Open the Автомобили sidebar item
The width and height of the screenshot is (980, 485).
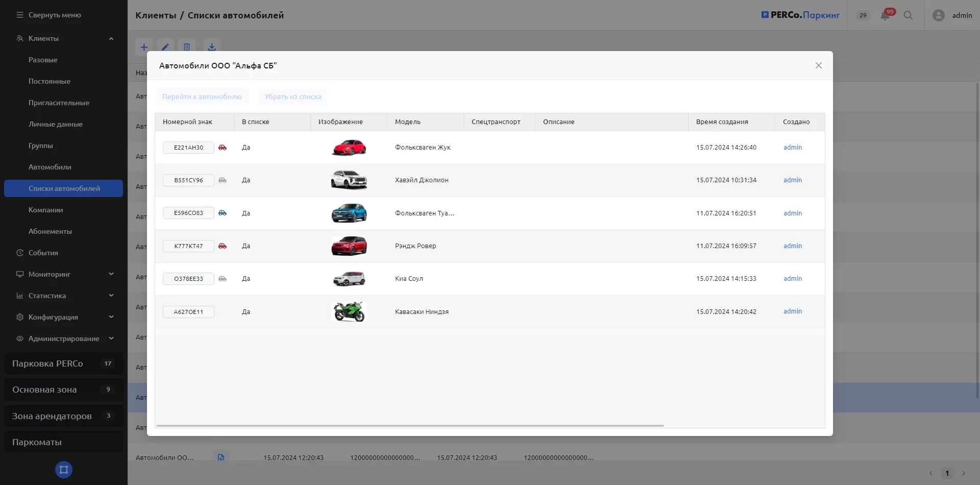pos(50,167)
